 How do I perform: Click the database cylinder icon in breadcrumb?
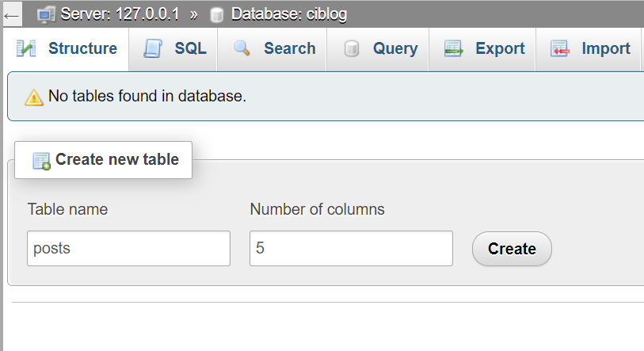216,15
